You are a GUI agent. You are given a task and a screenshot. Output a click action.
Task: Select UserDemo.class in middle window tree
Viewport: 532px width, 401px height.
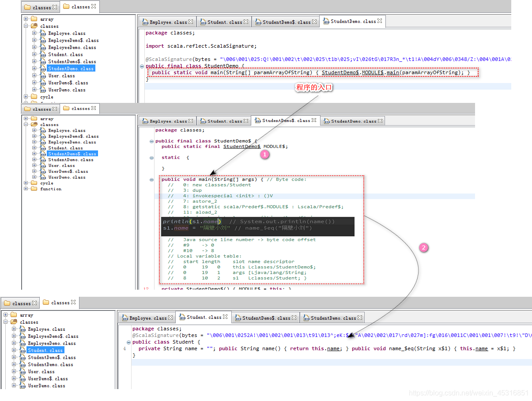[x=67, y=177]
